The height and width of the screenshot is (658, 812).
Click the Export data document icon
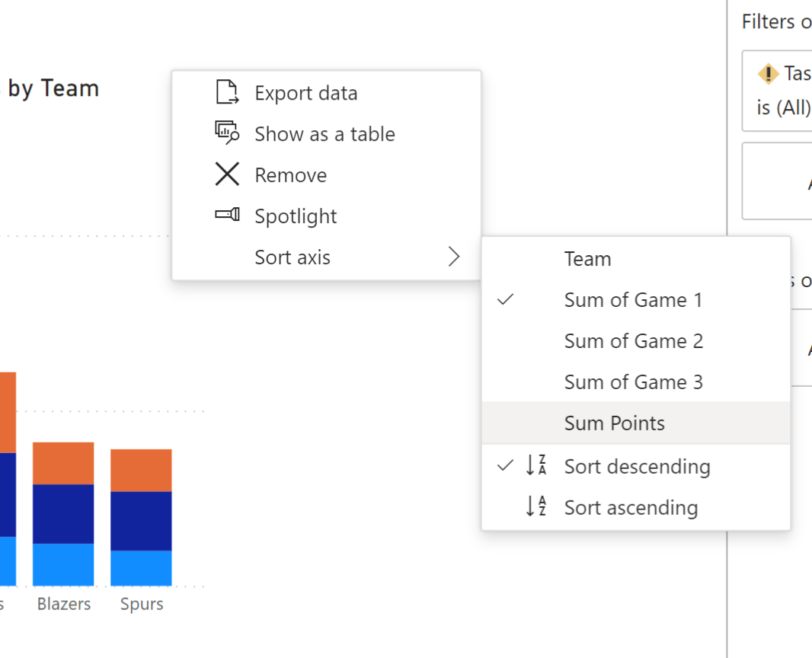click(x=227, y=93)
